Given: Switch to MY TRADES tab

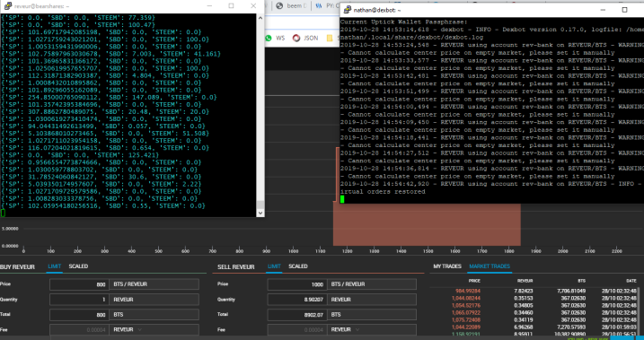Looking at the screenshot, I should point(447,266).
